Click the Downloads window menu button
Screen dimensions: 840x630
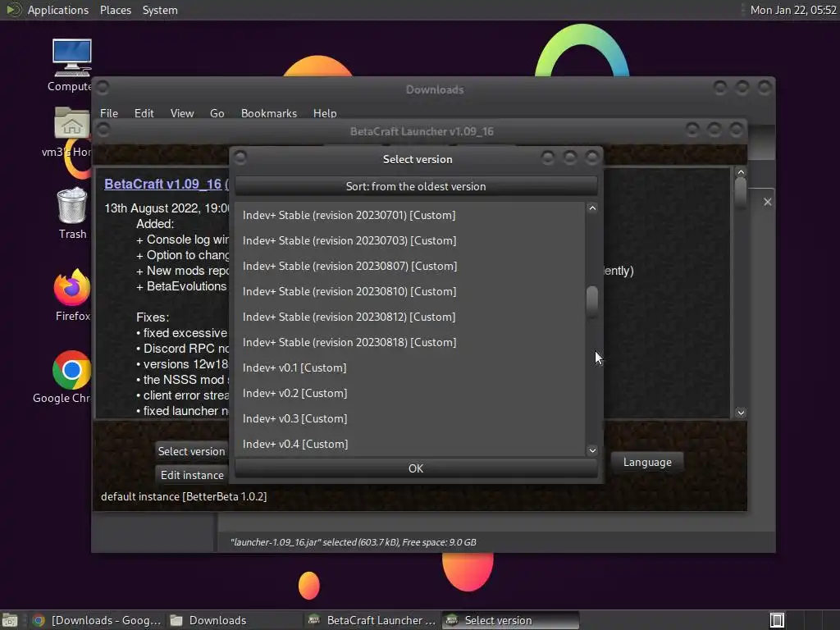pos(103,87)
